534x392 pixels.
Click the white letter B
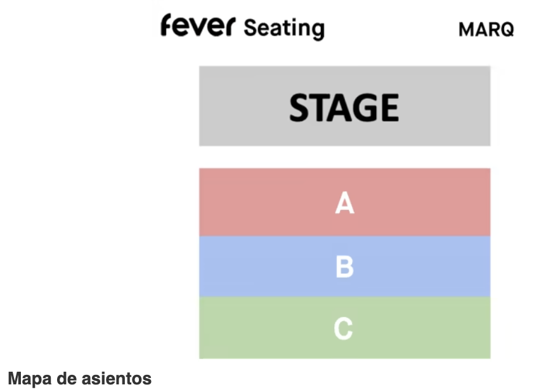(x=344, y=266)
